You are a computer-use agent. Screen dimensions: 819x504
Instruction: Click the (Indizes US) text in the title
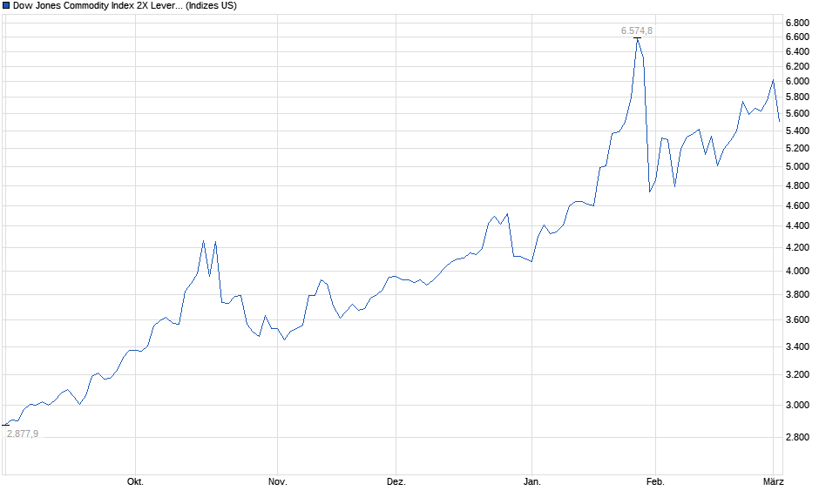pos(212,5)
